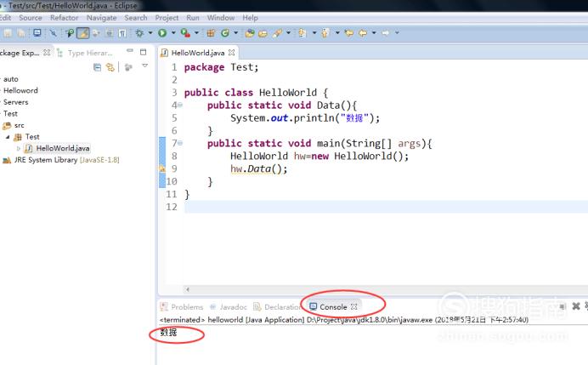Screen dimensions: 588x365
Task: Select the src folder
Action: pyautogui.click(x=20, y=125)
